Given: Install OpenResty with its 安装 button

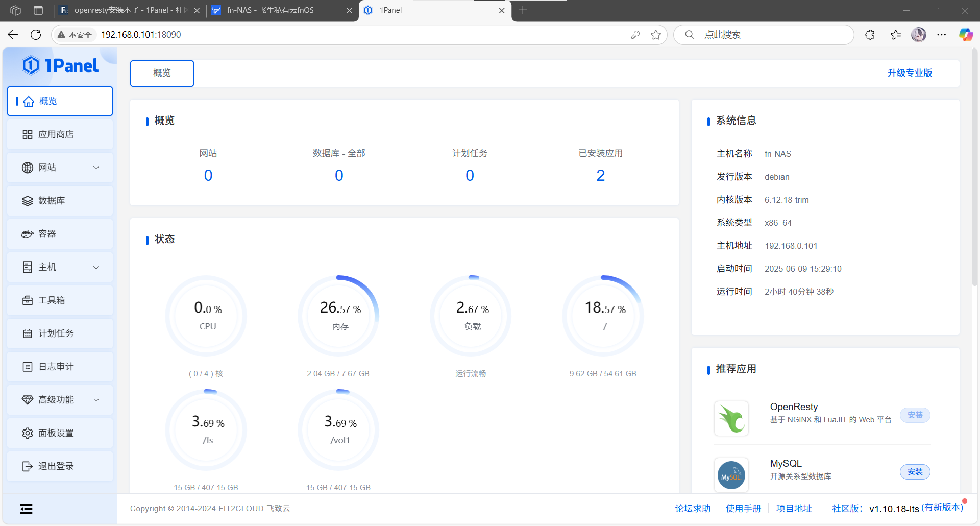Looking at the screenshot, I should [x=915, y=415].
